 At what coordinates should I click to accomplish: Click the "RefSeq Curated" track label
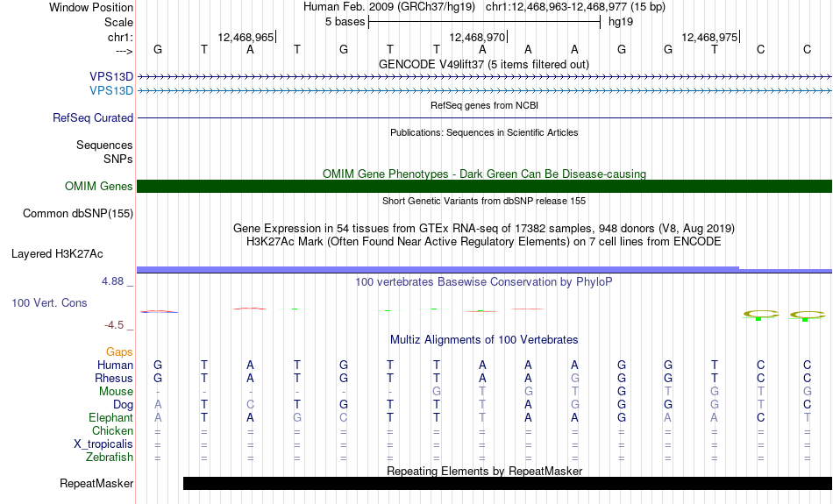pos(93,118)
